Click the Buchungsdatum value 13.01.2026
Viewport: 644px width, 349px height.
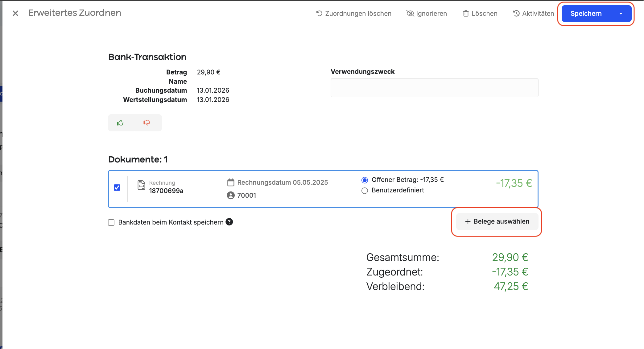tap(213, 90)
